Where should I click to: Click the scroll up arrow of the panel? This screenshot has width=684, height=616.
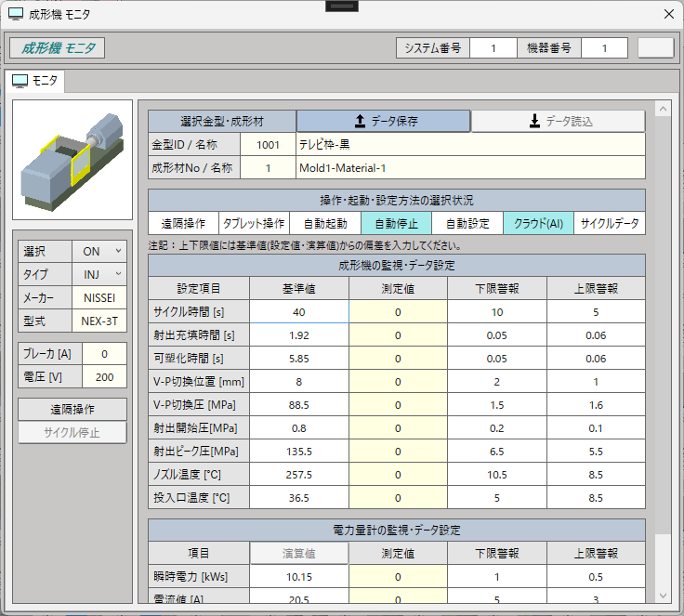(663, 109)
